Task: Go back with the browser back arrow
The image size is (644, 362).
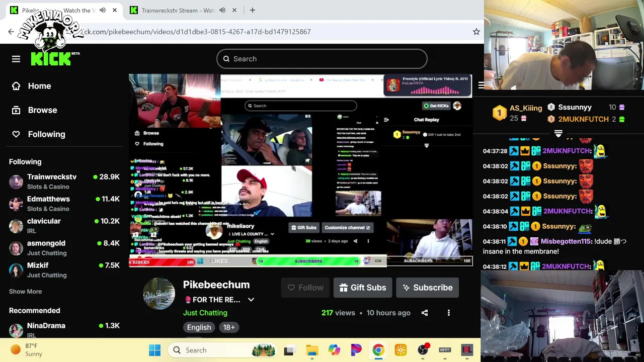Action: [11, 32]
